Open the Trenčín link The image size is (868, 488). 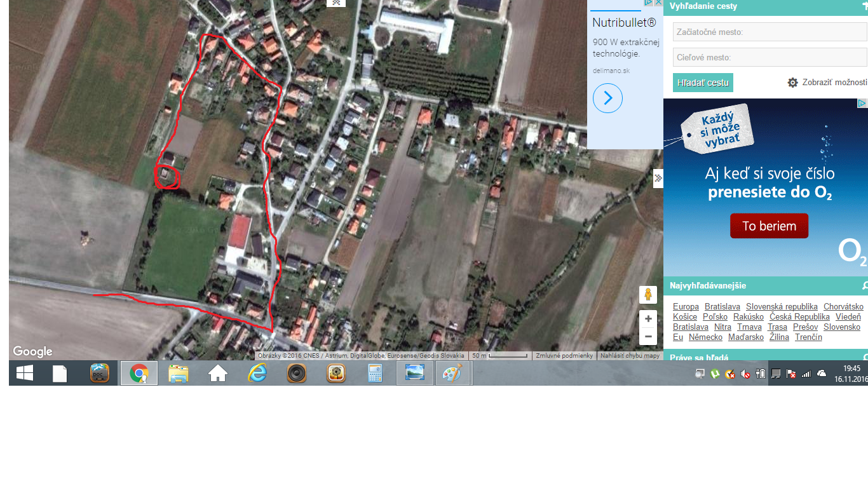808,337
